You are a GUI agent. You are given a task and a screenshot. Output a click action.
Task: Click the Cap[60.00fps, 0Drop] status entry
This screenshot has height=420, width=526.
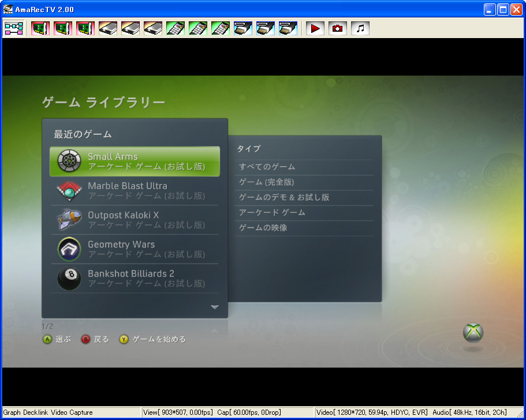pyautogui.click(x=249, y=412)
